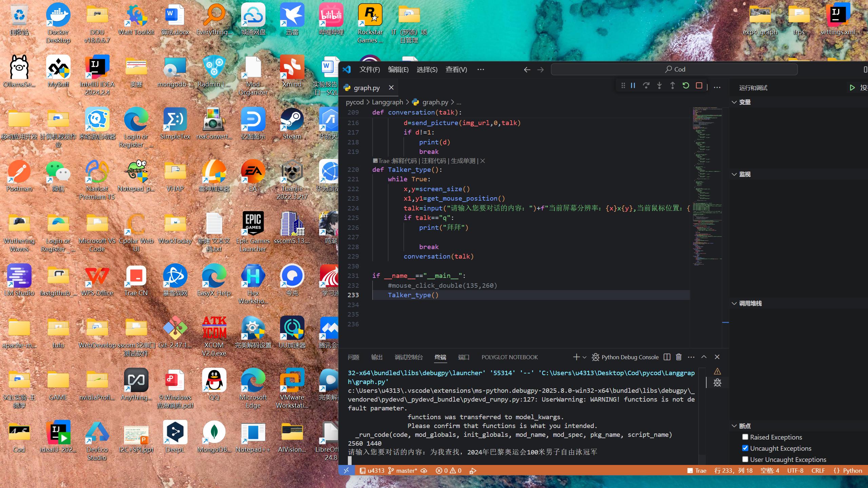Switch to the 输出 panel tab
The width and height of the screenshot is (868, 488).
pos(377,357)
